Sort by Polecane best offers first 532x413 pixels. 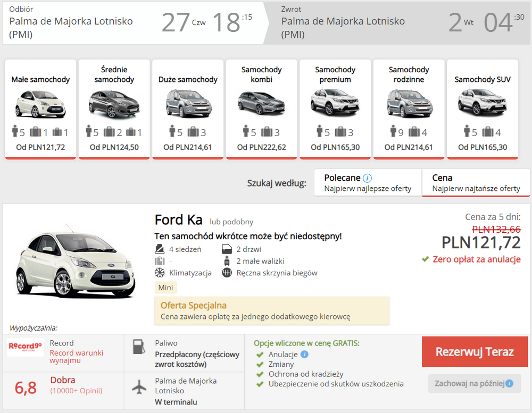point(368,183)
